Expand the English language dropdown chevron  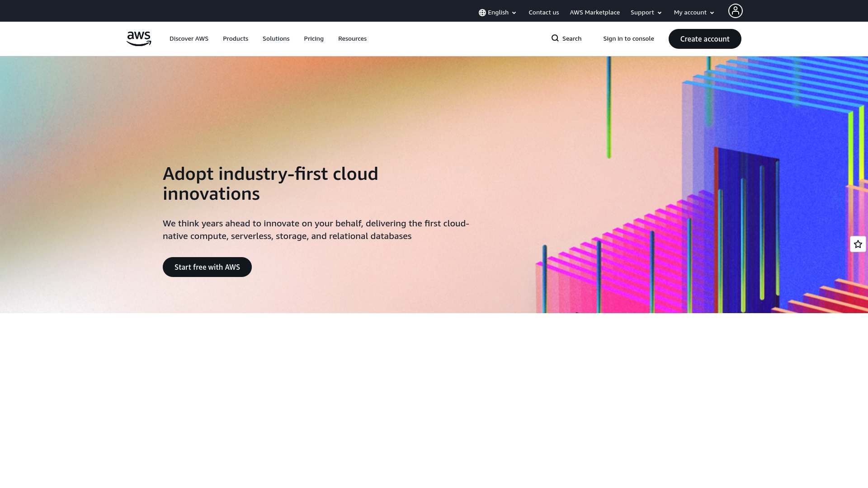[x=514, y=13]
